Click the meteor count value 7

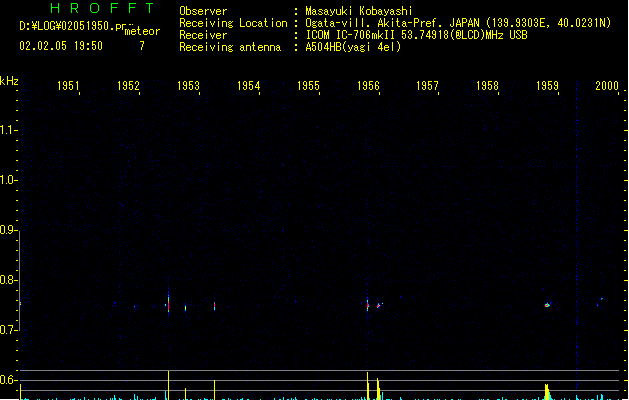click(x=142, y=46)
